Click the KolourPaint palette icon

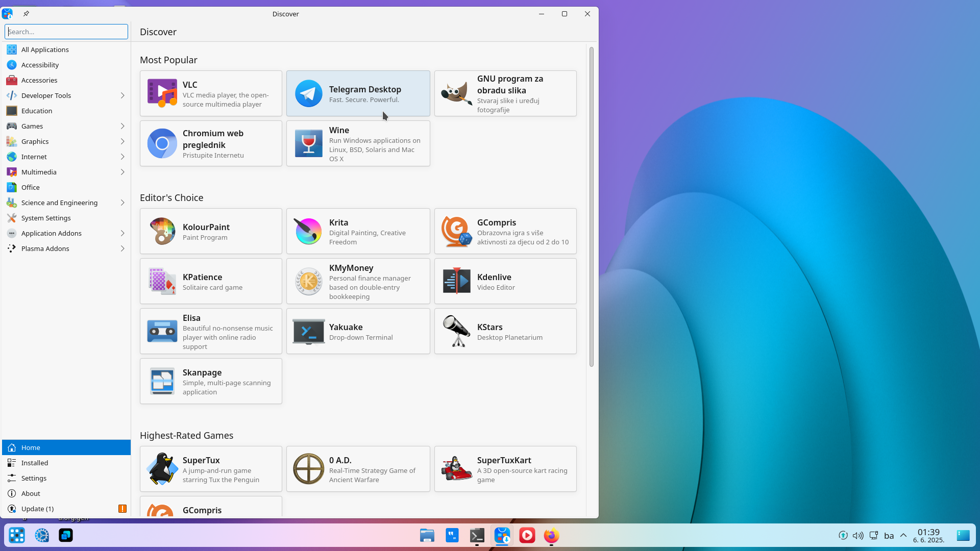tap(162, 231)
